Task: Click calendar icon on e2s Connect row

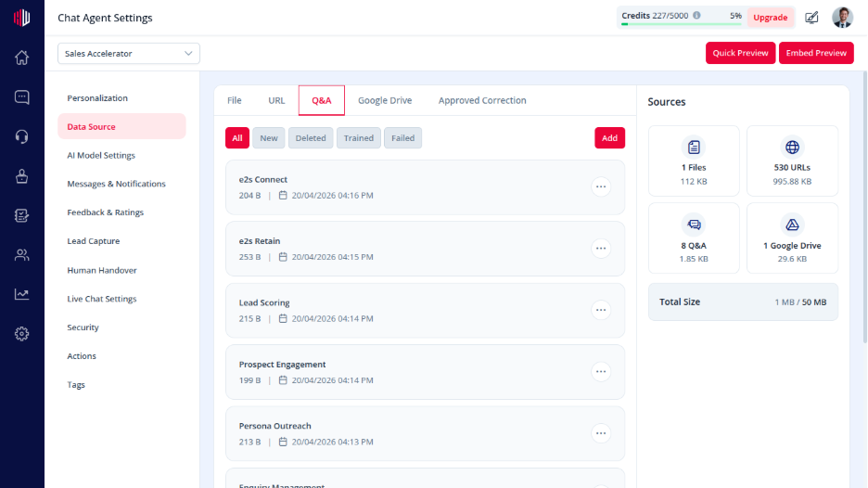Action: 283,195
